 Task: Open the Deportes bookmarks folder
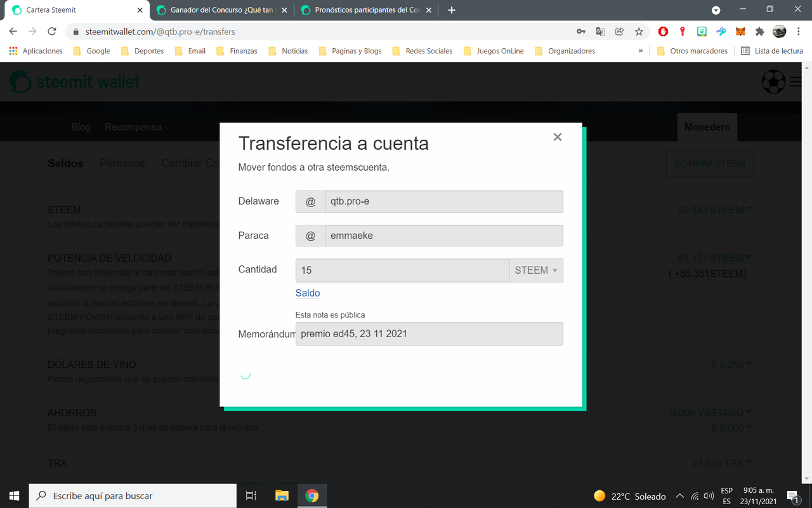point(142,51)
